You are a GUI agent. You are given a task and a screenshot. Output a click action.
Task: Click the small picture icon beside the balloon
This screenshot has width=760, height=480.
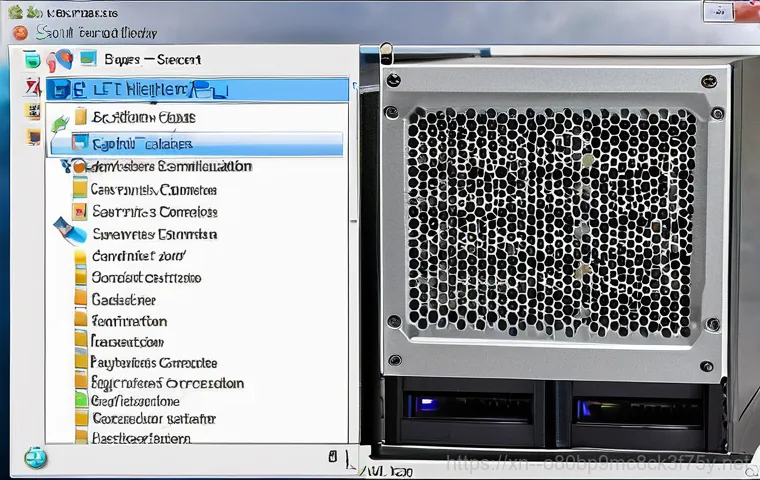(x=88, y=58)
